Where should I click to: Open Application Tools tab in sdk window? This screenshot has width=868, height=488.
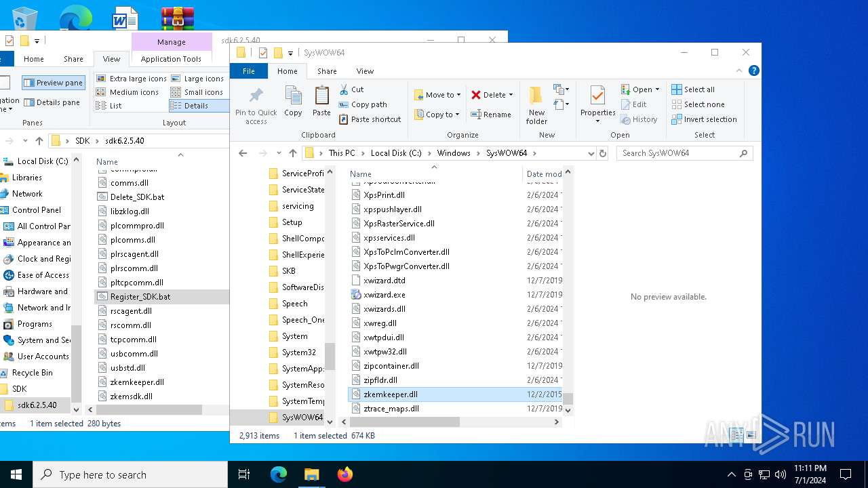pyautogui.click(x=171, y=59)
